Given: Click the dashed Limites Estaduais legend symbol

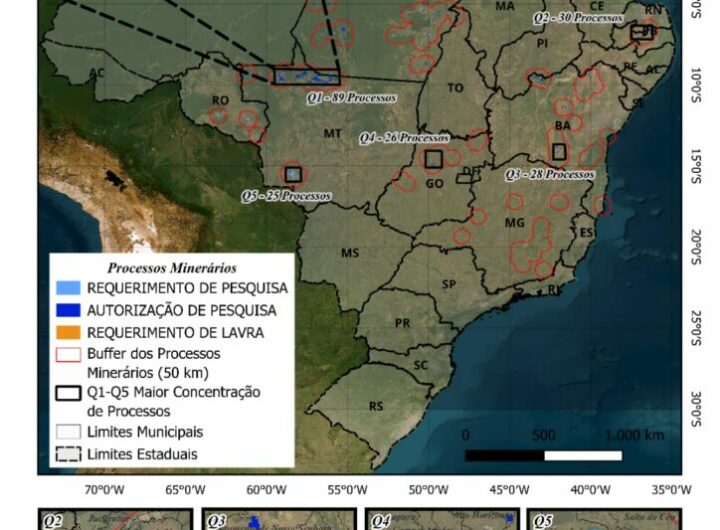Looking at the screenshot, I should point(68,453).
